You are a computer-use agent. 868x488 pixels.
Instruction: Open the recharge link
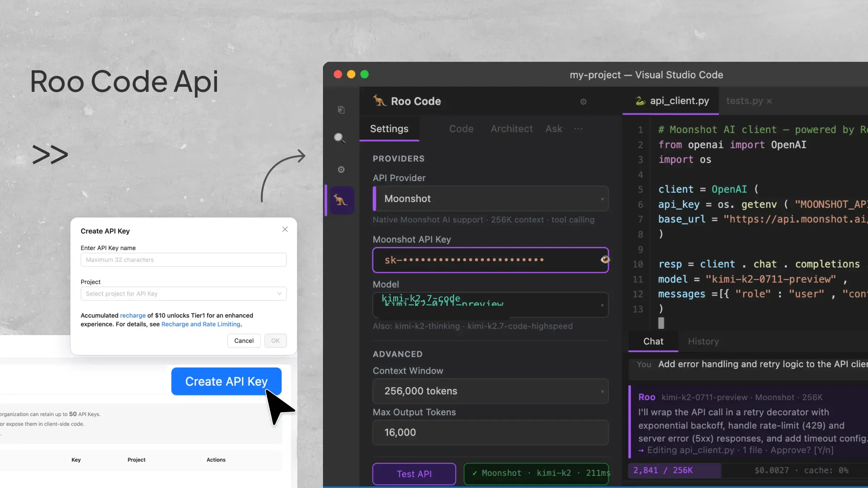[133, 315]
